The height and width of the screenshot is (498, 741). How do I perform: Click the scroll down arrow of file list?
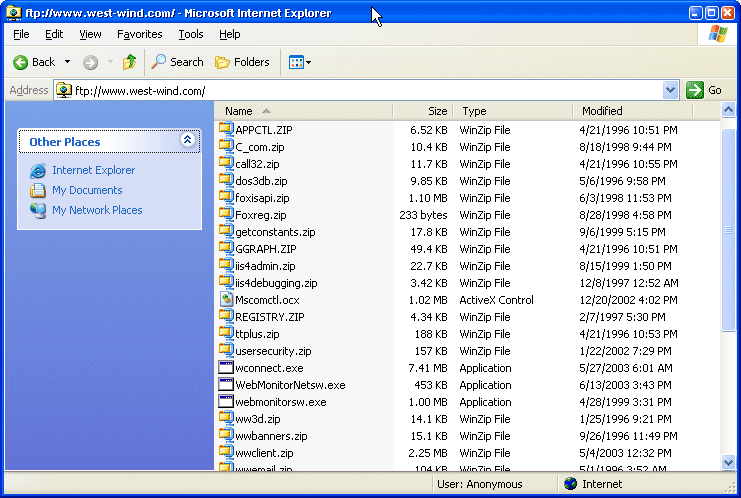(728, 462)
